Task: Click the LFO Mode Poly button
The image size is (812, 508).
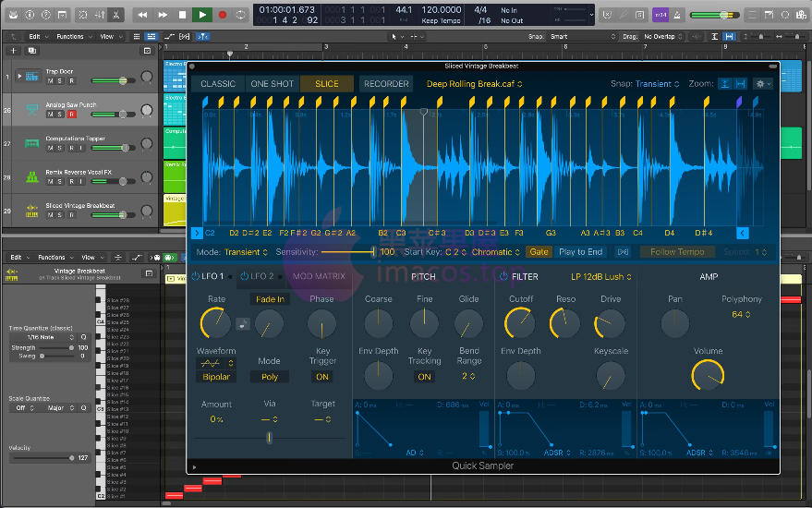Action: (x=270, y=377)
